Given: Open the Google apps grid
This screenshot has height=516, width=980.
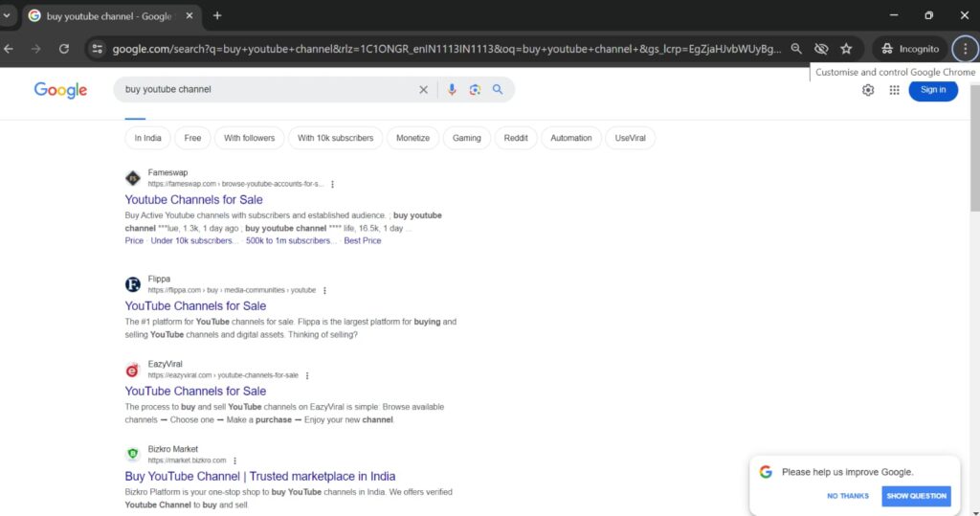Looking at the screenshot, I should 895,90.
